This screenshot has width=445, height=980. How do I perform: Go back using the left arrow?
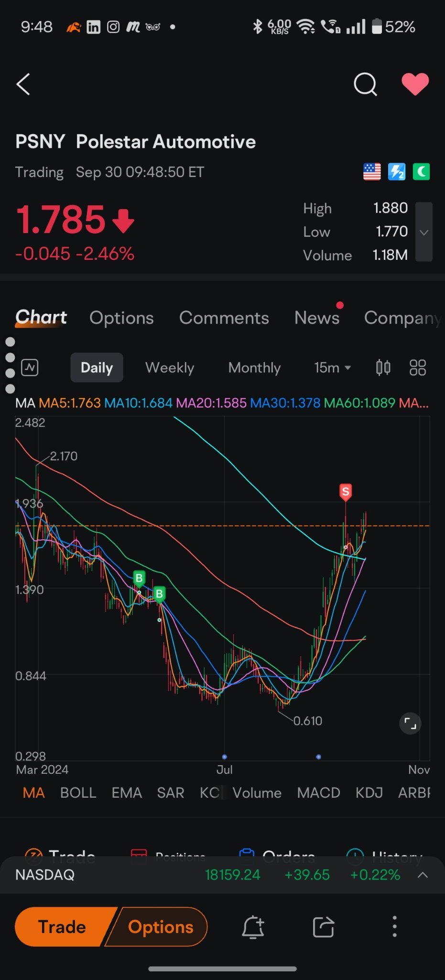click(x=23, y=84)
